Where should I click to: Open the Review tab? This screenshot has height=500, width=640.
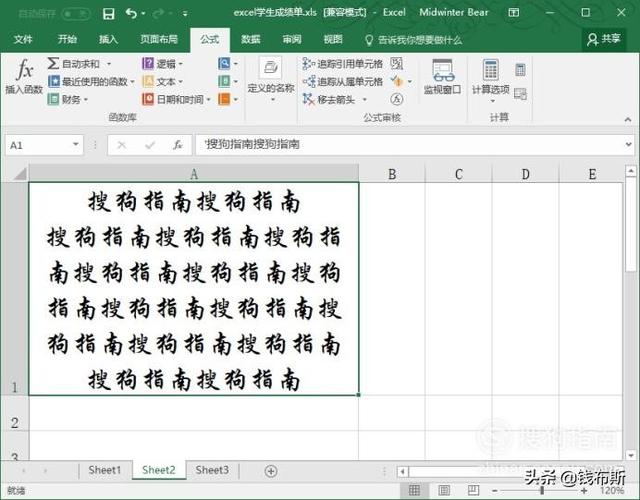(x=292, y=39)
